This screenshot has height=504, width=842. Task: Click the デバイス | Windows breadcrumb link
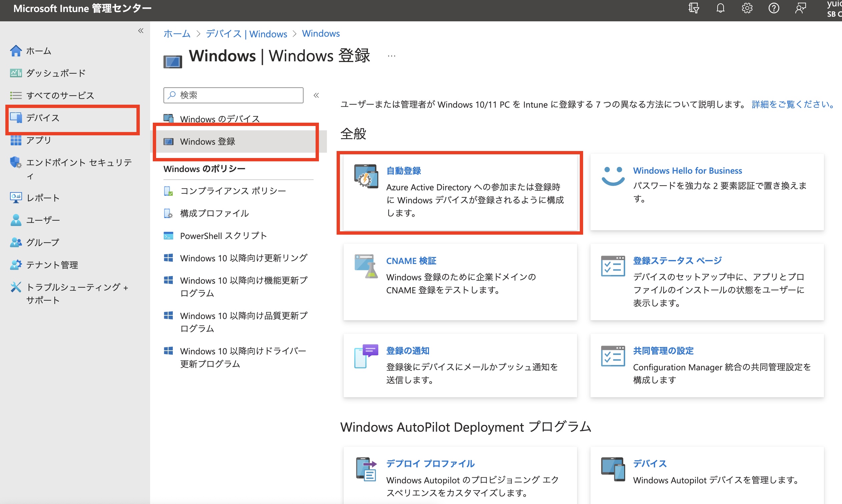pyautogui.click(x=246, y=34)
